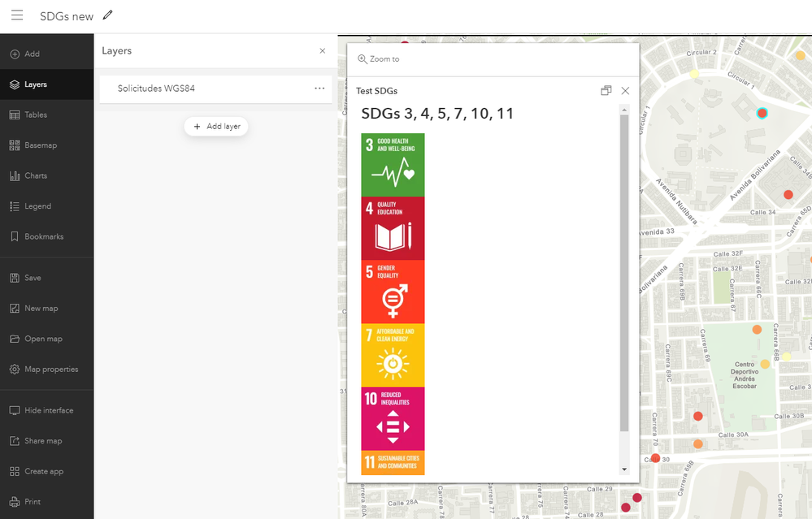Dock the Test SDGs popup
The width and height of the screenshot is (812, 519).
(606, 90)
